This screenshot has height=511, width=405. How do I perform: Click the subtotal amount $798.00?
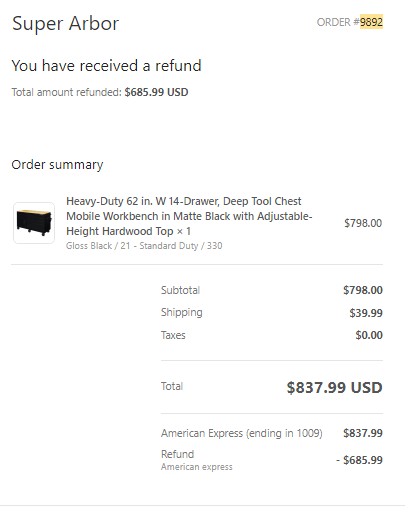tap(363, 290)
